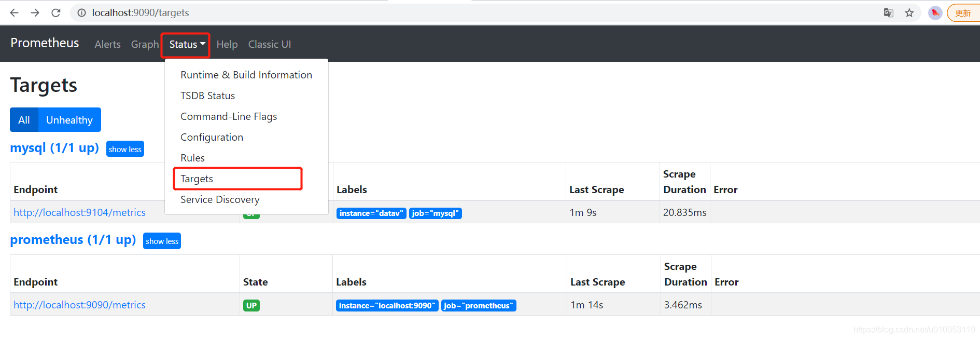The width and height of the screenshot is (980, 339).
Task: Click the State column header in prometheus table
Action: pos(255,282)
